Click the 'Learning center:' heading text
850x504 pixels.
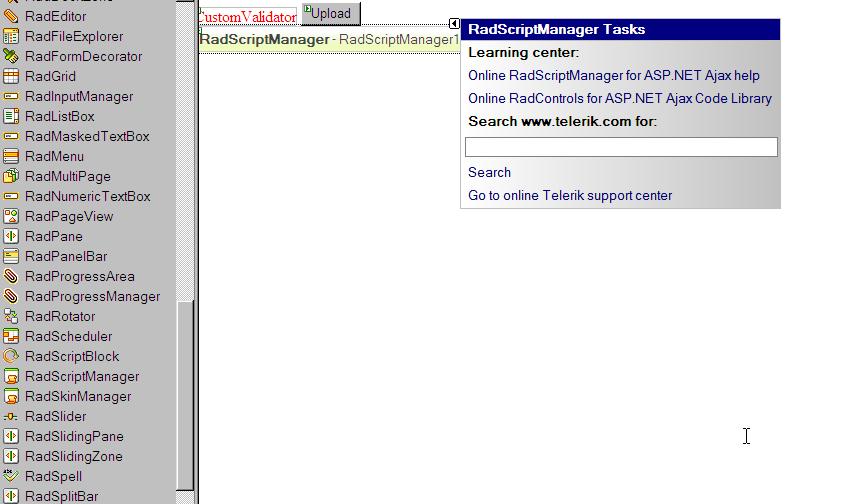coord(524,53)
